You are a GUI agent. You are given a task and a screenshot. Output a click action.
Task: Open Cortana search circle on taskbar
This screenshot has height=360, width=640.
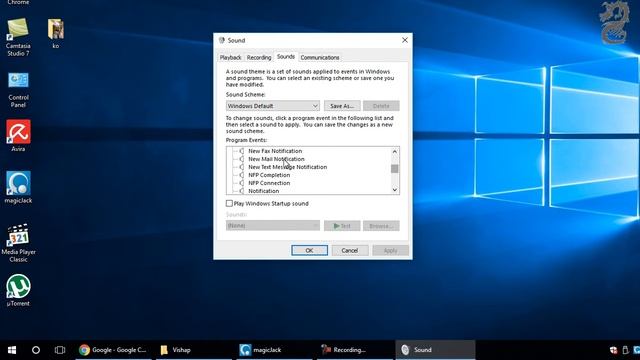[36, 350]
